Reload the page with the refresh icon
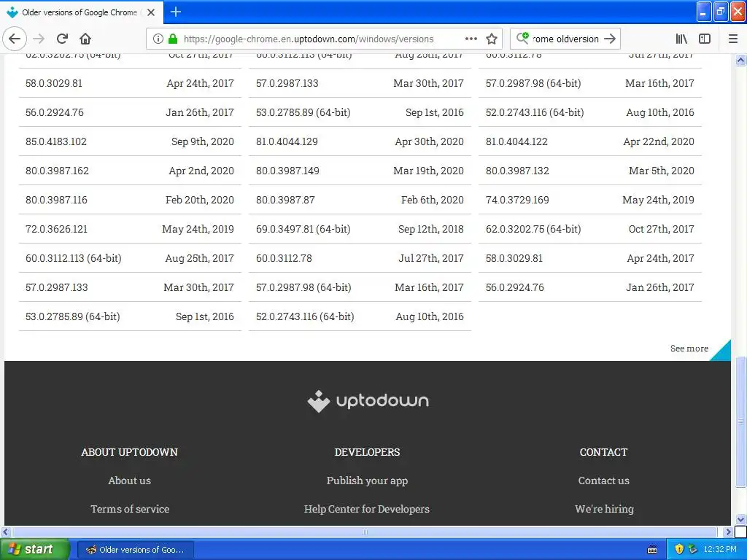This screenshot has height=560, width=747. 62,39
